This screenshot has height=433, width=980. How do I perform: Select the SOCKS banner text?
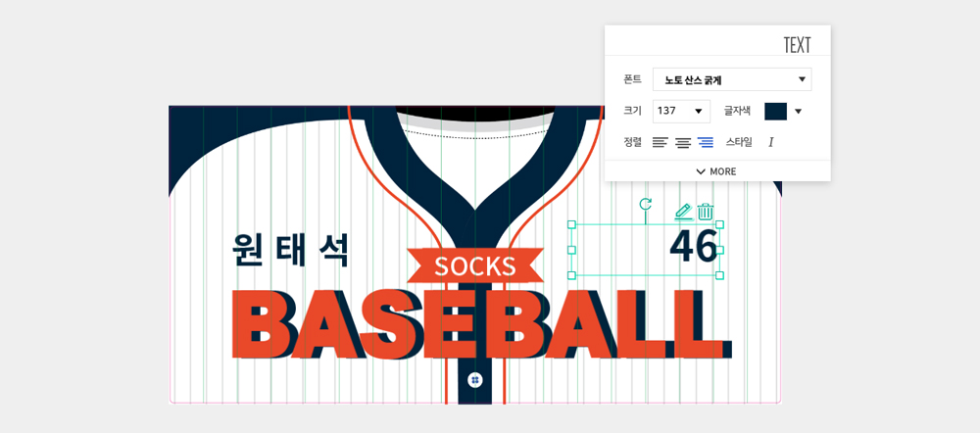pyautogui.click(x=475, y=265)
